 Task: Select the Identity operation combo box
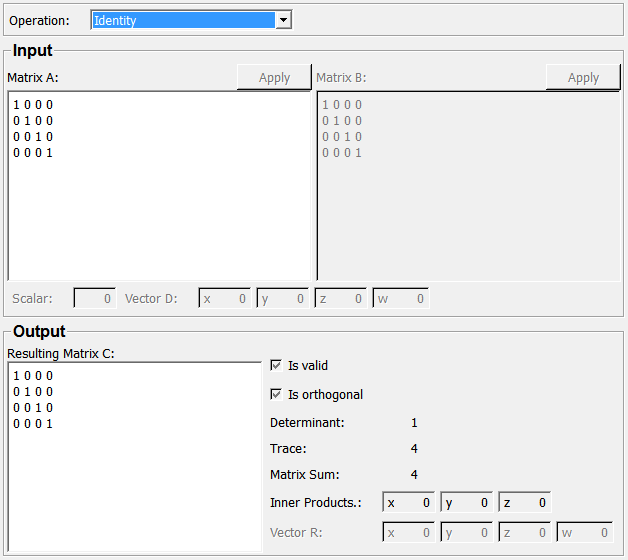[182, 20]
